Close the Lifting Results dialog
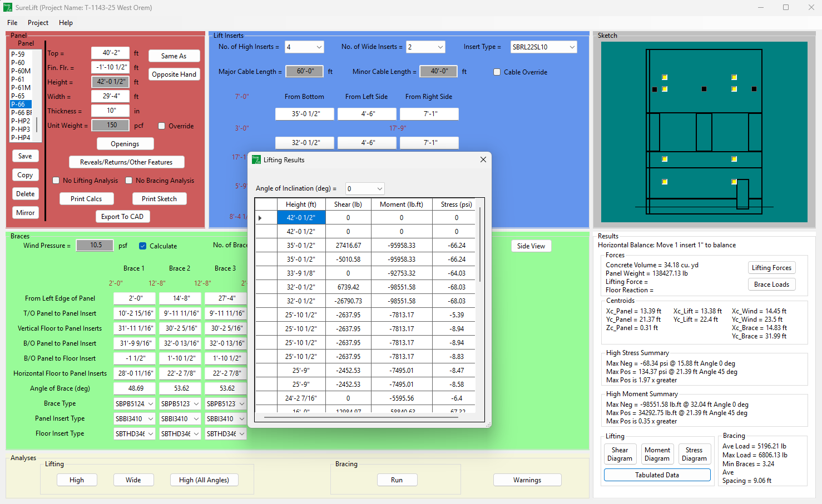Image resolution: width=822 pixels, height=504 pixels. pyautogui.click(x=483, y=159)
